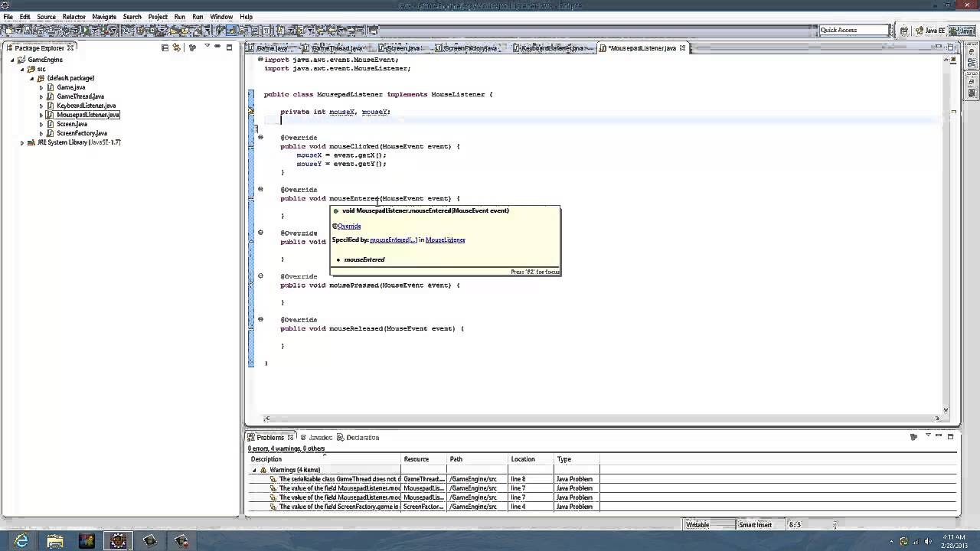Fold the mouseClicked method
The image size is (980, 551).
[260, 138]
